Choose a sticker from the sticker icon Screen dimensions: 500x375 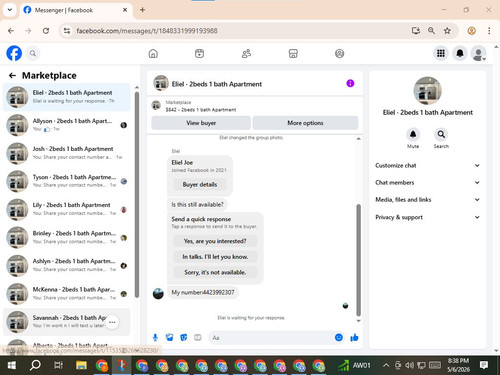pyautogui.click(x=184, y=338)
